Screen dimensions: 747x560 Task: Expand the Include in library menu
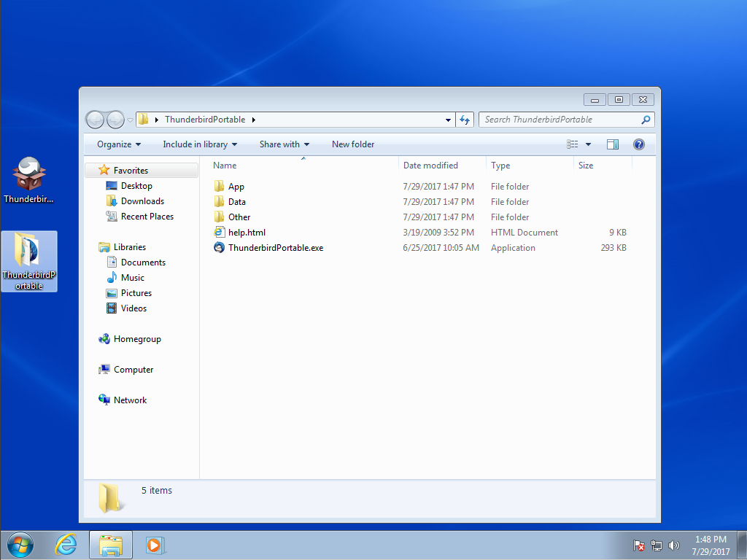[200, 144]
